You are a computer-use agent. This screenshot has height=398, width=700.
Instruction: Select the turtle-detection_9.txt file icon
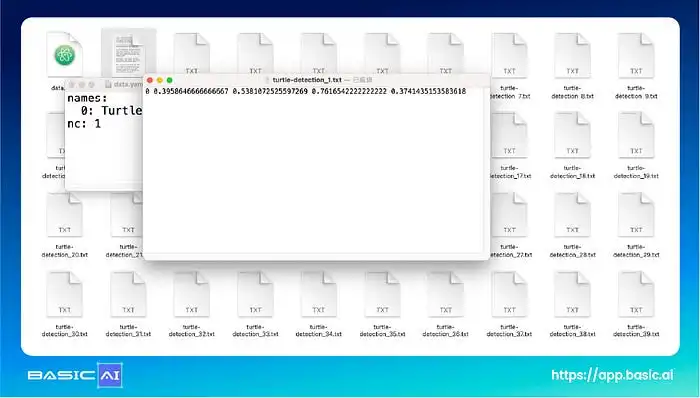point(636,55)
